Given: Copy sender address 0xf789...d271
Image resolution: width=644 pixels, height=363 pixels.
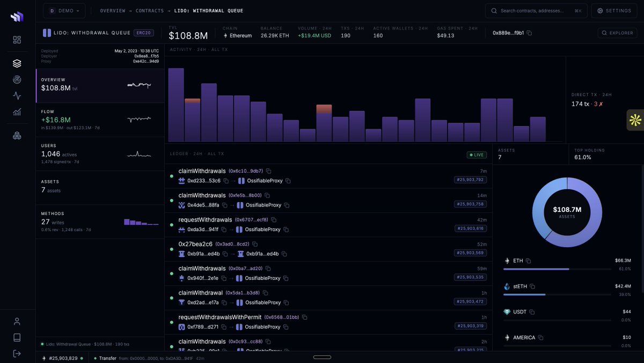Looking at the screenshot, I should 224,327.
